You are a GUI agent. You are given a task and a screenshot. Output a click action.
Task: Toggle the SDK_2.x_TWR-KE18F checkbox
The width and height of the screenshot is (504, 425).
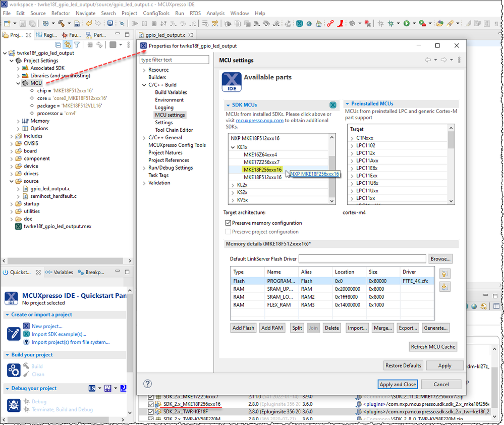150,411
